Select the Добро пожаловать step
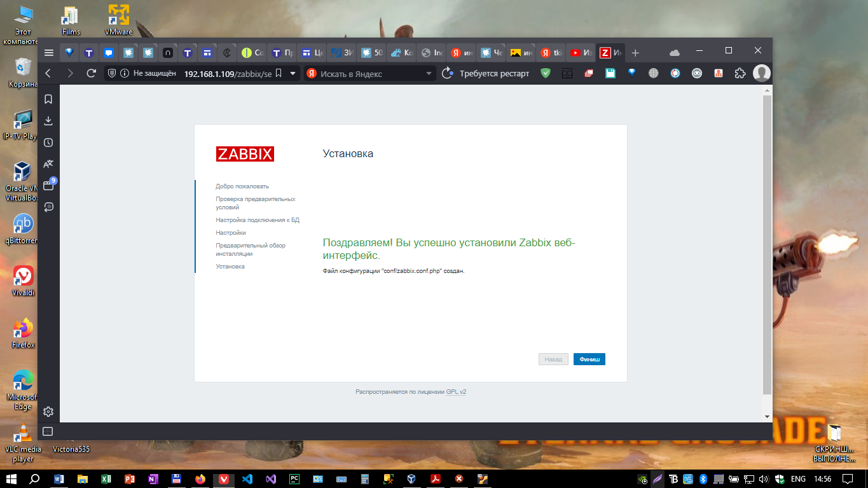This screenshot has width=868, height=488. (242, 186)
